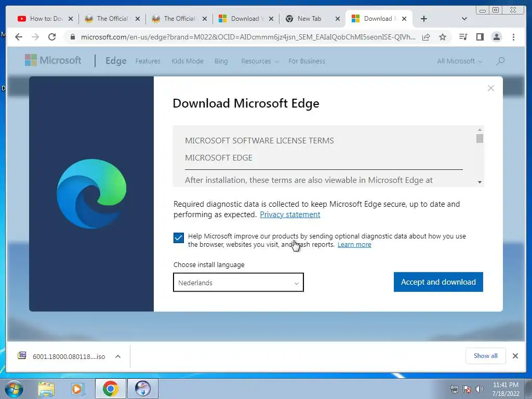
Task: Click the Microsoft logo in page header
Action: (53, 60)
